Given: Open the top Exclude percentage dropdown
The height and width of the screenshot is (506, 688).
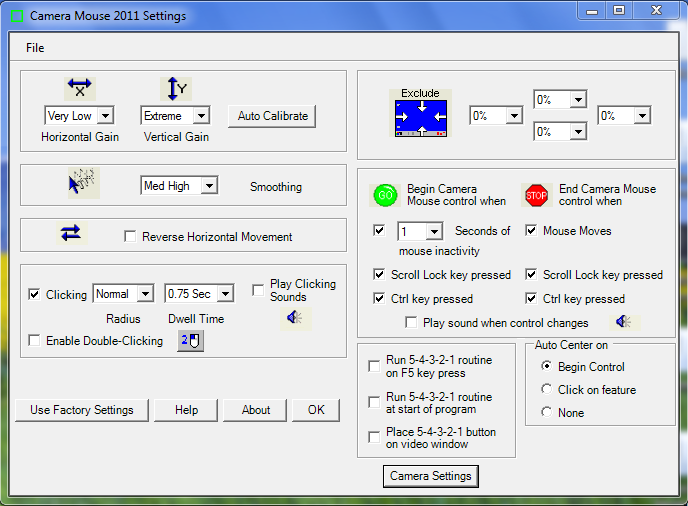Looking at the screenshot, I should tap(578, 100).
